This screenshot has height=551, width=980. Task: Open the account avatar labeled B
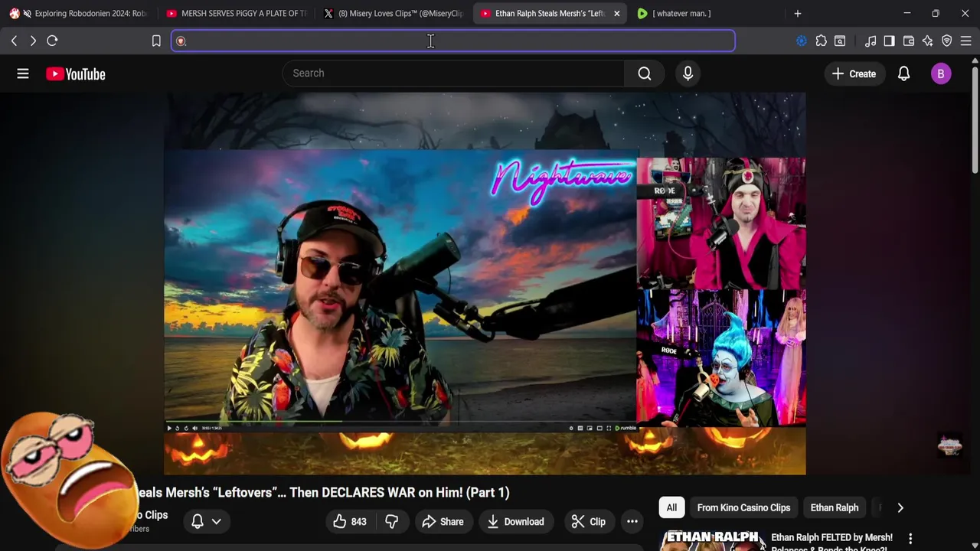(x=941, y=74)
